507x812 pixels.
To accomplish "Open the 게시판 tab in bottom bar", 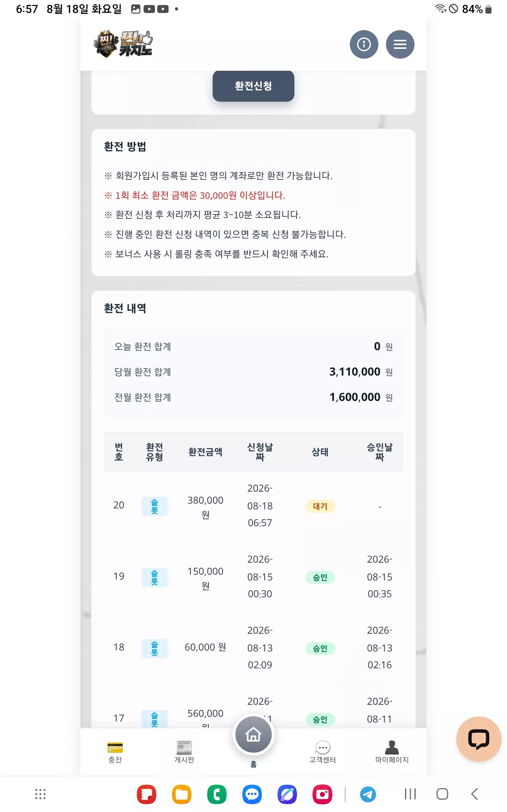I will pyautogui.click(x=184, y=752).
